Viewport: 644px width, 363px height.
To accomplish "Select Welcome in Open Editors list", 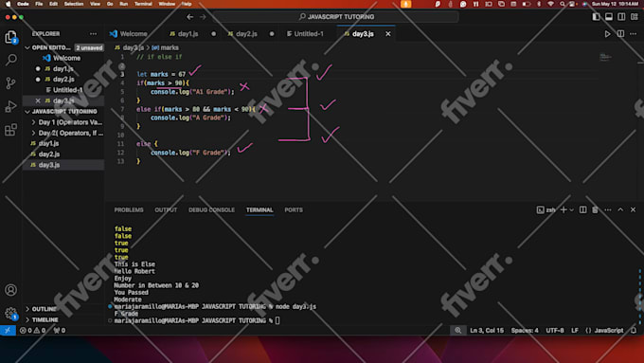I will point(66,58).
